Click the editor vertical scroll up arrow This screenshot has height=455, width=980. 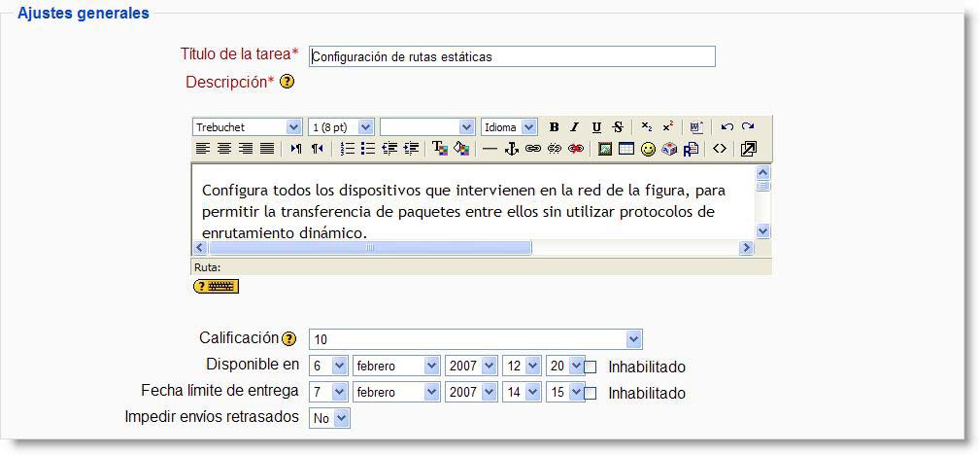tap(763, 172)
